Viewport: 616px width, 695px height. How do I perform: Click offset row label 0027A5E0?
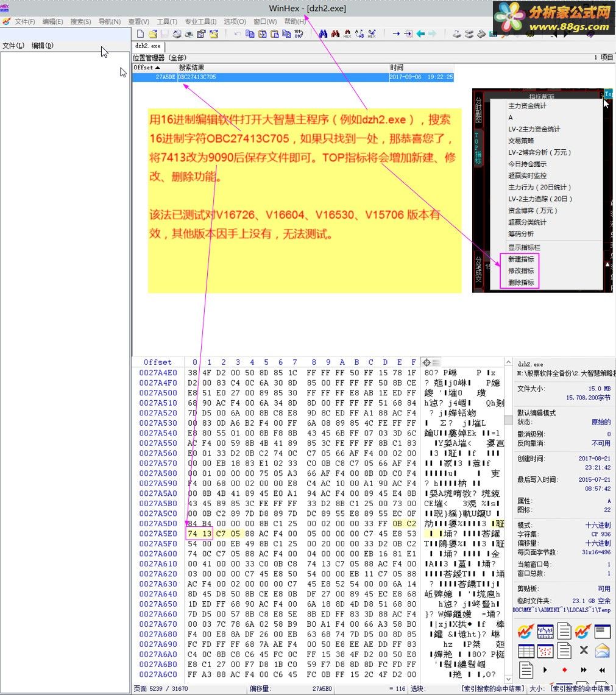(158, 534)
